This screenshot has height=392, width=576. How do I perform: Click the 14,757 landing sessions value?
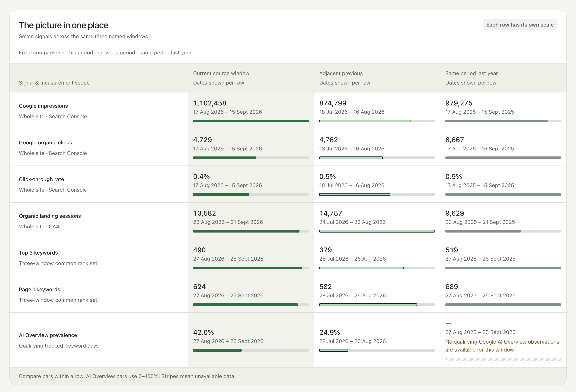[x=331, y=213]
